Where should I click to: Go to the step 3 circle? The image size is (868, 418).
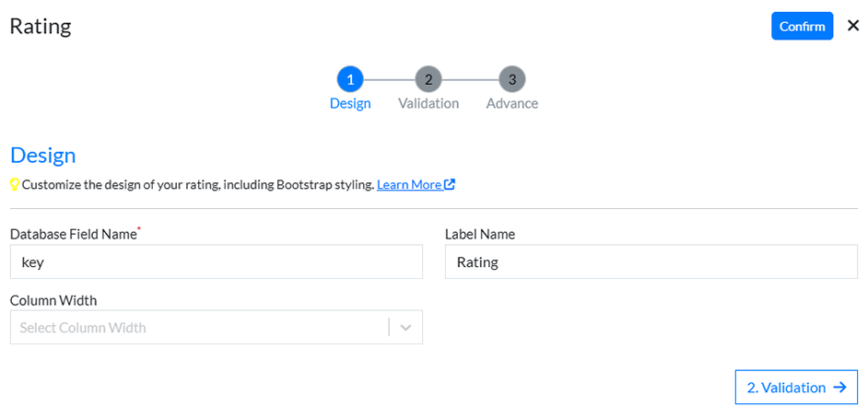512,79
